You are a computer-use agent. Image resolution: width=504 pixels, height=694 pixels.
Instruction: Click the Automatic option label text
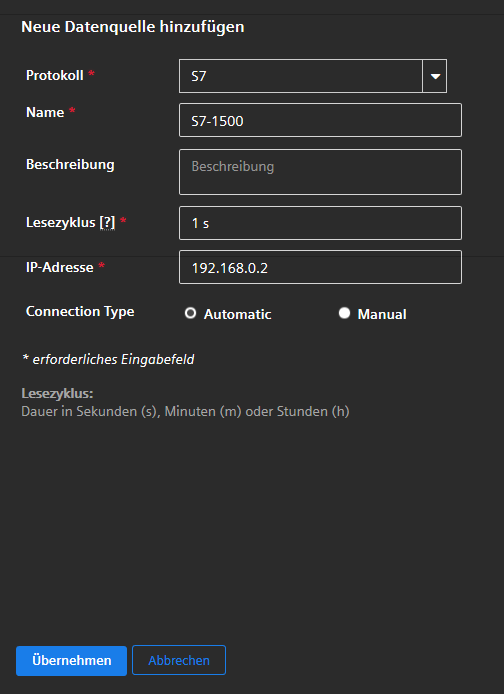(x=237, y=314)
